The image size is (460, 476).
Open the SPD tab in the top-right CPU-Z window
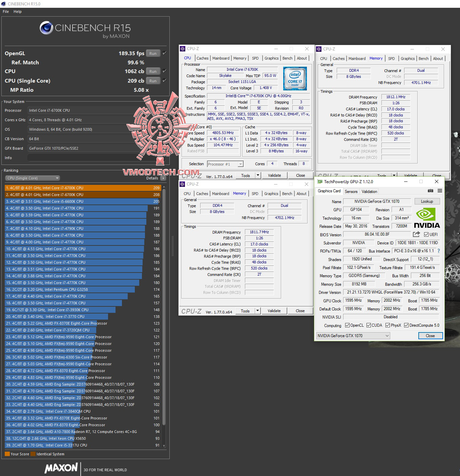click(392, 59)
